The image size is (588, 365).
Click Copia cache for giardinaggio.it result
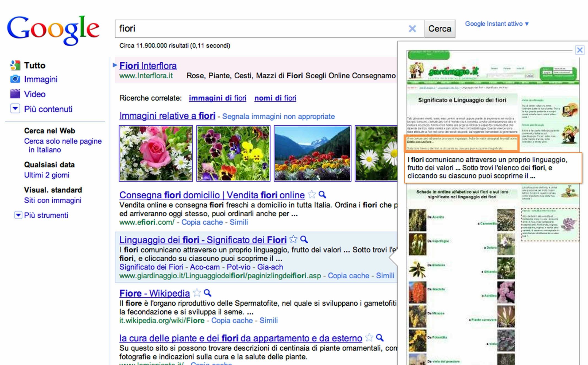[348, 276]
